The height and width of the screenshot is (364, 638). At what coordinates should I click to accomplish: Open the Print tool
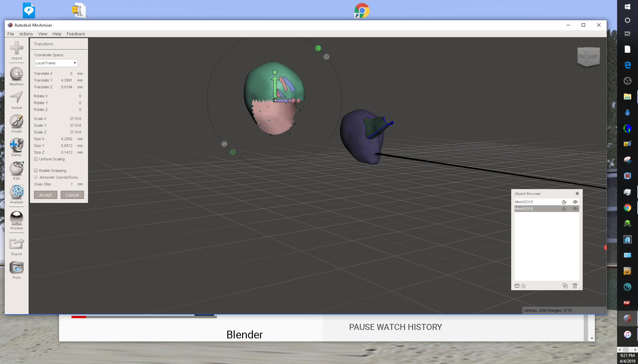16,268
